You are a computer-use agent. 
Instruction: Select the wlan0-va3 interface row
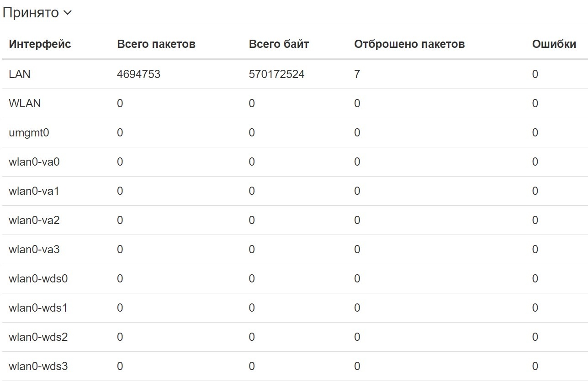[34, 250]
